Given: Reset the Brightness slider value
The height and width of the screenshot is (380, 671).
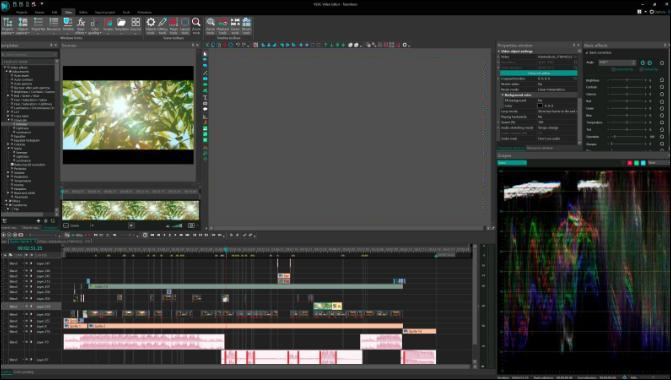Looking at the screenshot, I should click(662, 80).
